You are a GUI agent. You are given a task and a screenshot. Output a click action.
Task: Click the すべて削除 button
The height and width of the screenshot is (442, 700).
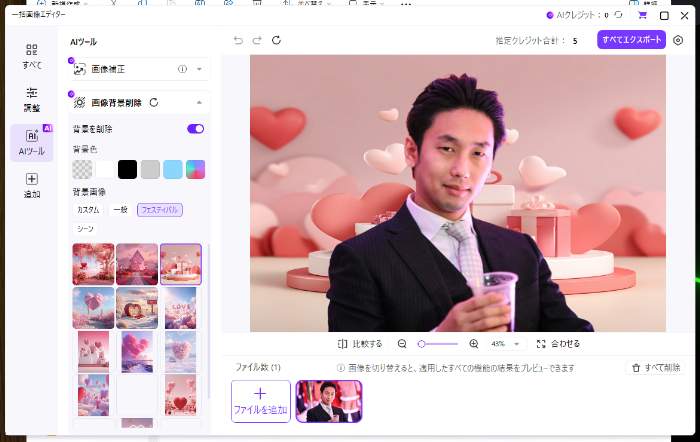pos(654,368)
